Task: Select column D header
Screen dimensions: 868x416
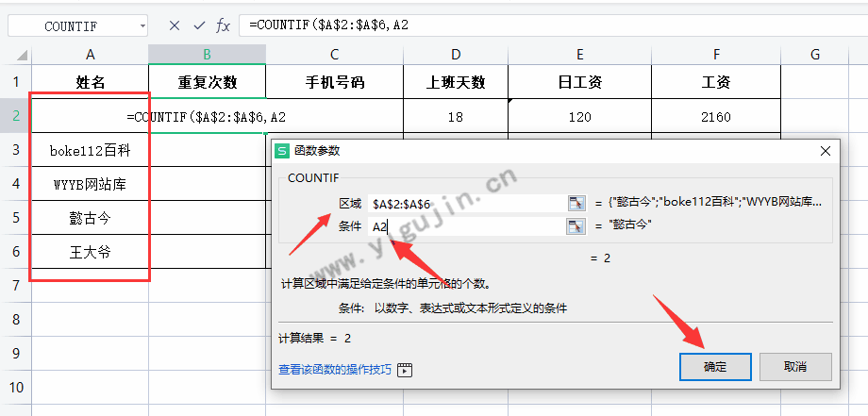Action: (456, 54)
